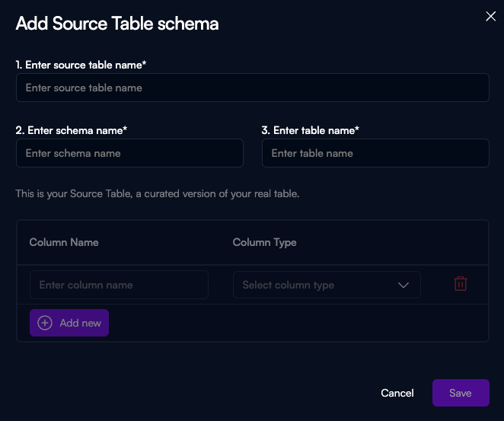Screen dimensions: 504x421
Task: Expand the column type chevron arrow
Action: tap(404, 285)
